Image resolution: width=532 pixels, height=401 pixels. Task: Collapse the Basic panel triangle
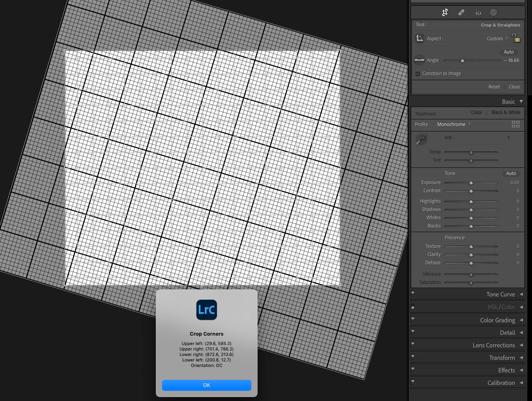[521, 101]
